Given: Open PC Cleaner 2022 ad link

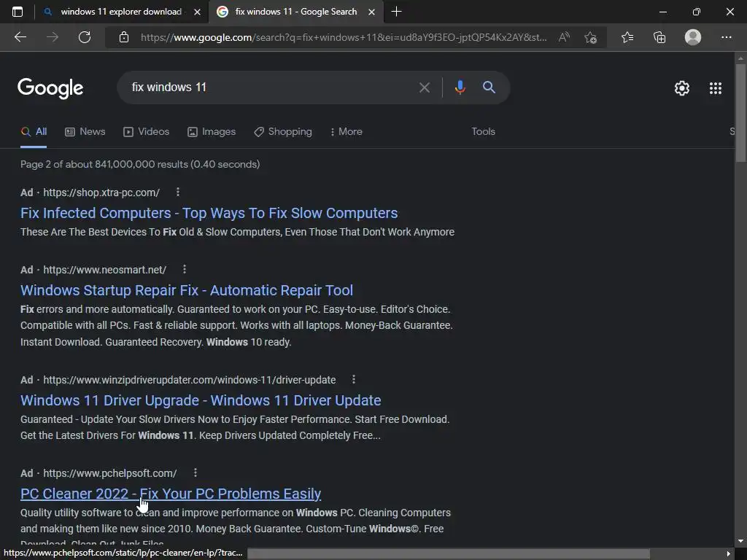Looking at the screenshot, I should point(171,494).
